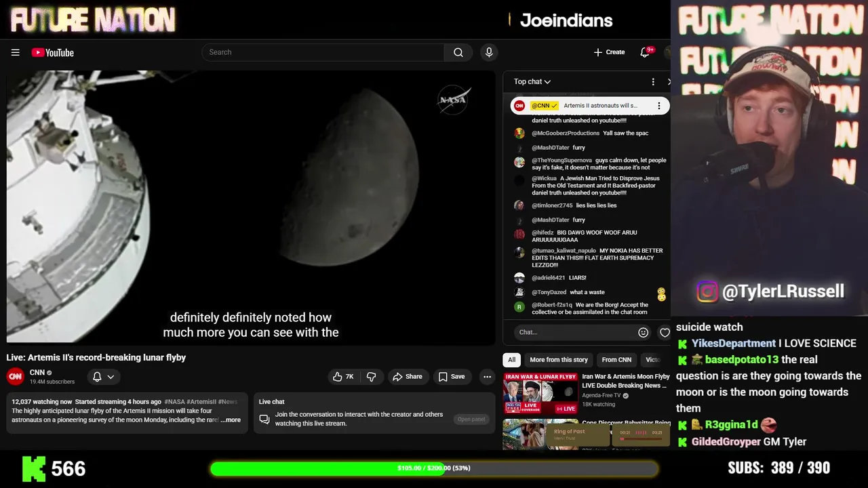Image resolution: width=868 pixels, height=488 pixels.
Task: Open more actions menu beside Save
Action: (487, 377)
